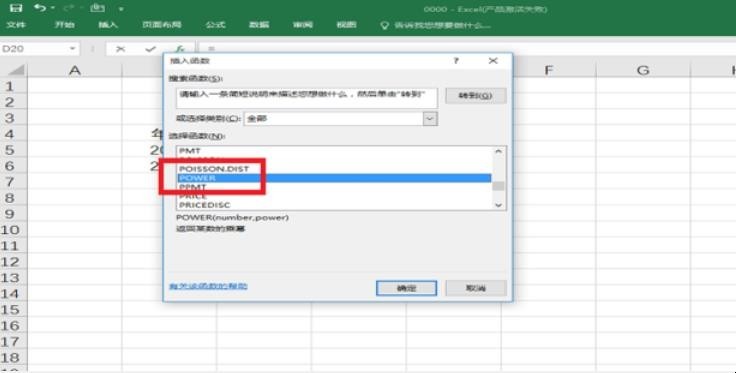Switch to the 数据 (Data) ribbon tab
This screenshot has height=373, width=736.
[x=259, y=25]
